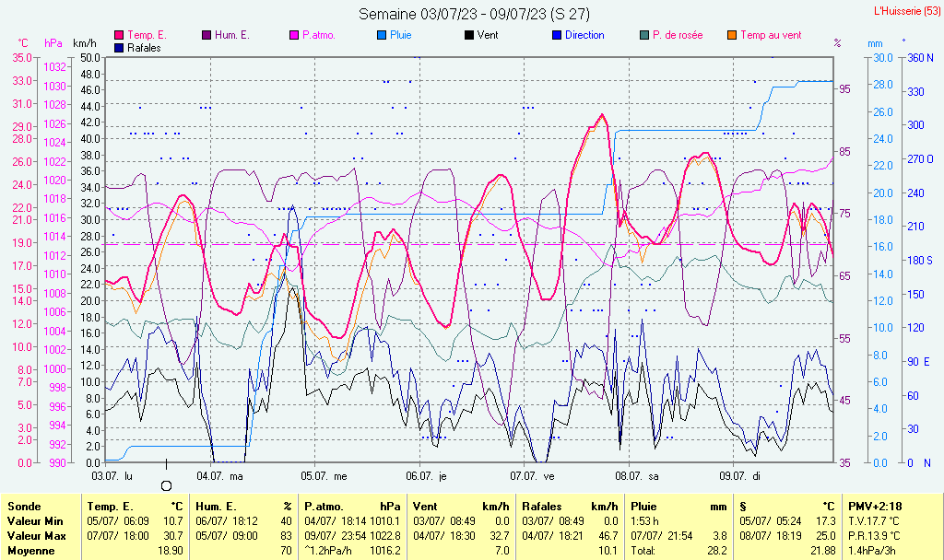The height and width of the screenshot is (560, 944).
Task: Click the rain maximum value '3.8'
Action: click(x=719, y=536)
